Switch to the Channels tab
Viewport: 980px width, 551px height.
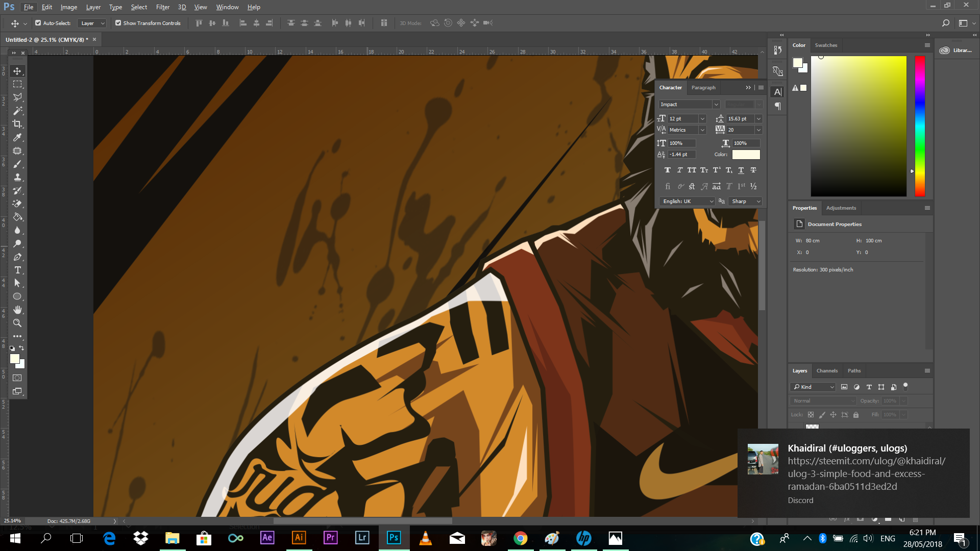coord(827,370)
